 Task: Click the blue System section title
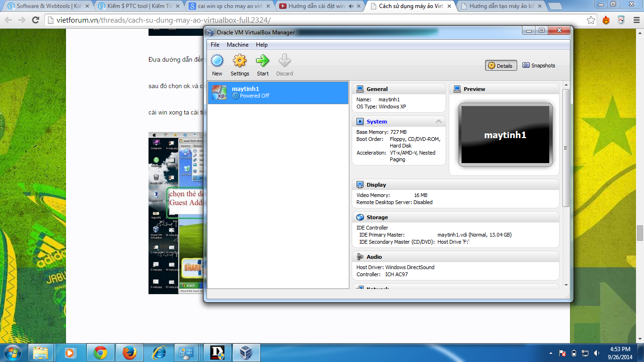377,122
